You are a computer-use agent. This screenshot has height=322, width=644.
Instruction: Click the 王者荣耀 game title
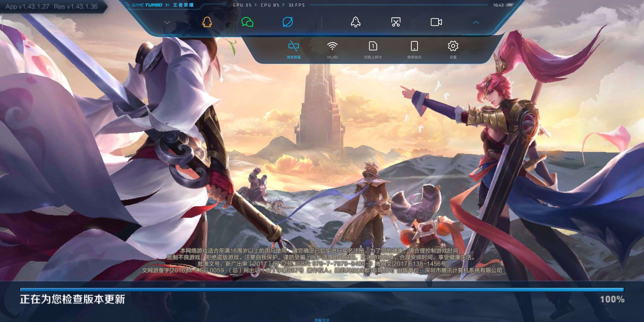183,5
